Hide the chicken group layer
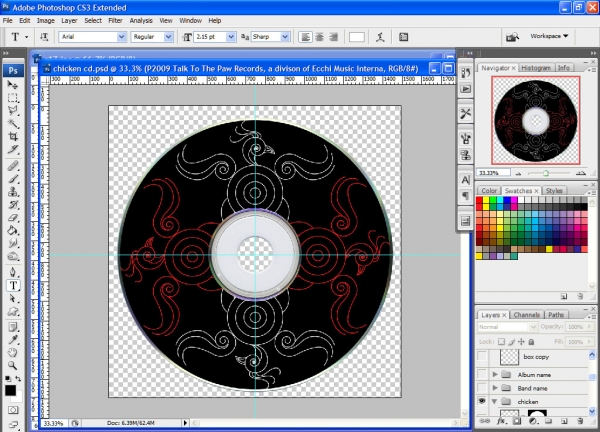This screenshot has width=600, height=432. (x=482, y=401)
